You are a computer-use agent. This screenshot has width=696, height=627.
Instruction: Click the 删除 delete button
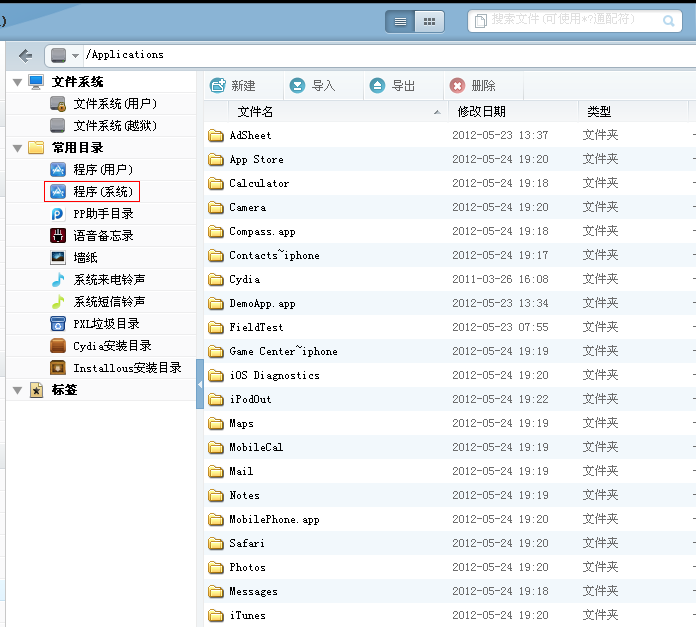[473, 86]
